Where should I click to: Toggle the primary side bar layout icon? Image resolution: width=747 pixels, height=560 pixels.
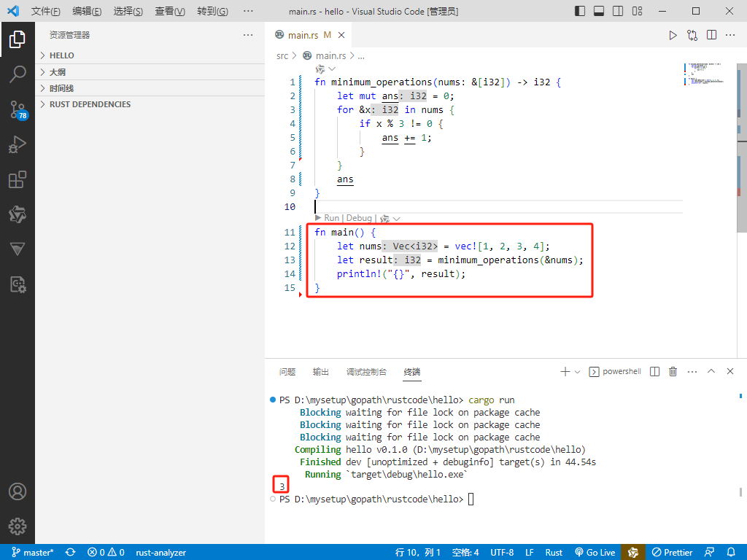pos(580,11)
